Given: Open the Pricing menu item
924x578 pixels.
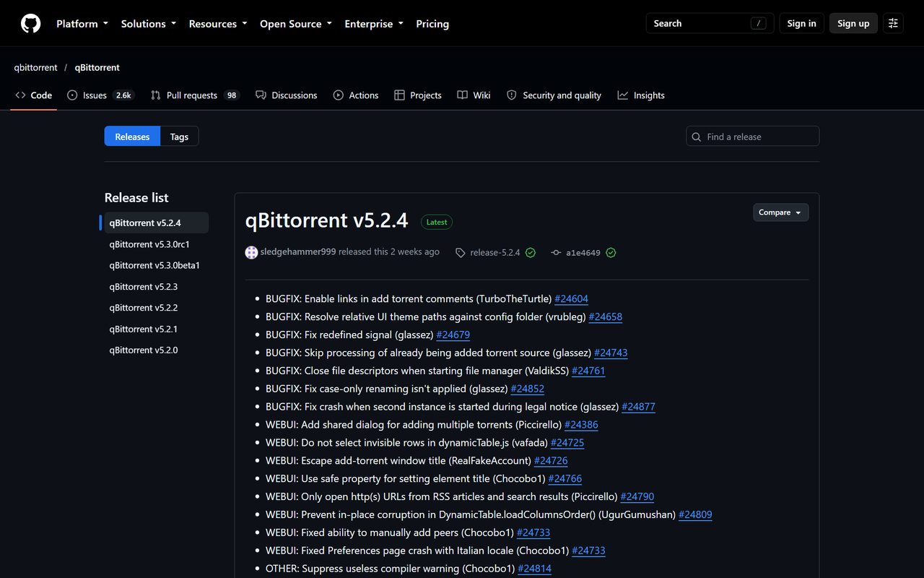Looking at the screenshot, I should tap(432, 23).
